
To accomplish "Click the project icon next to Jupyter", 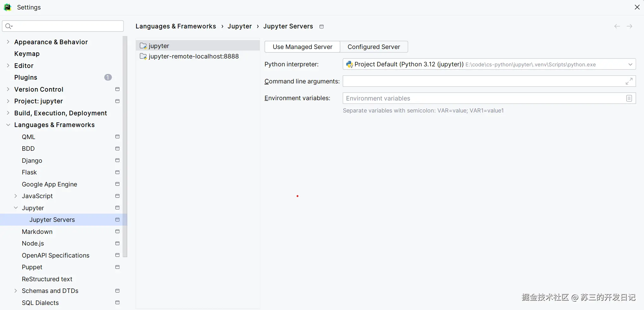I will (118, 208).
